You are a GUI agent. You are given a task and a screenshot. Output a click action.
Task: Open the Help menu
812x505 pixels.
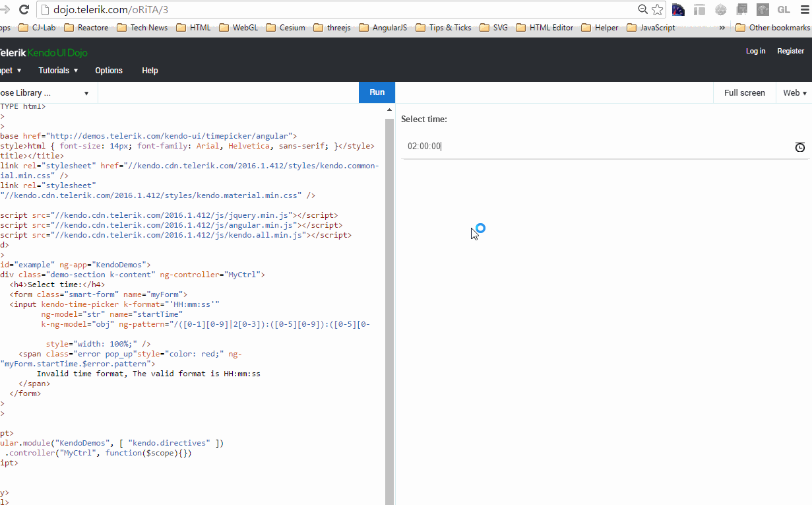click(150, 71)
